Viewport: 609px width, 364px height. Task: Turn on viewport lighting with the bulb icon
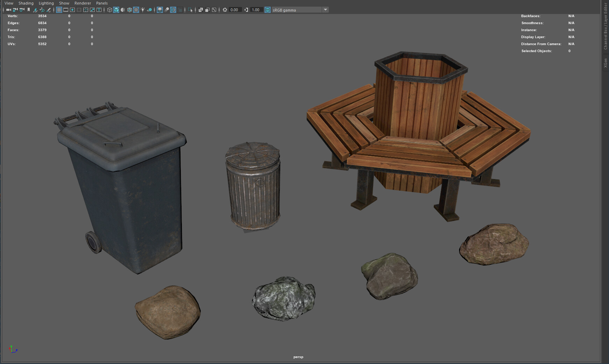[143, 10]
